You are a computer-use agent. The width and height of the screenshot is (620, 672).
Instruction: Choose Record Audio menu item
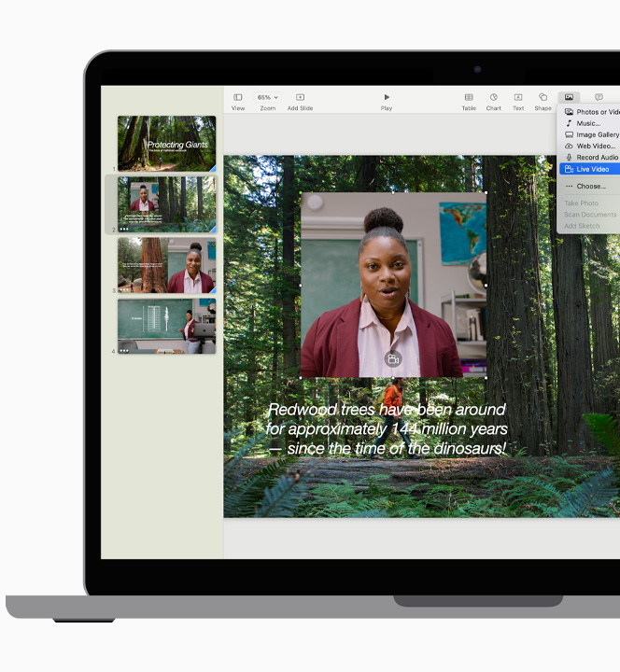click(596, 158)
